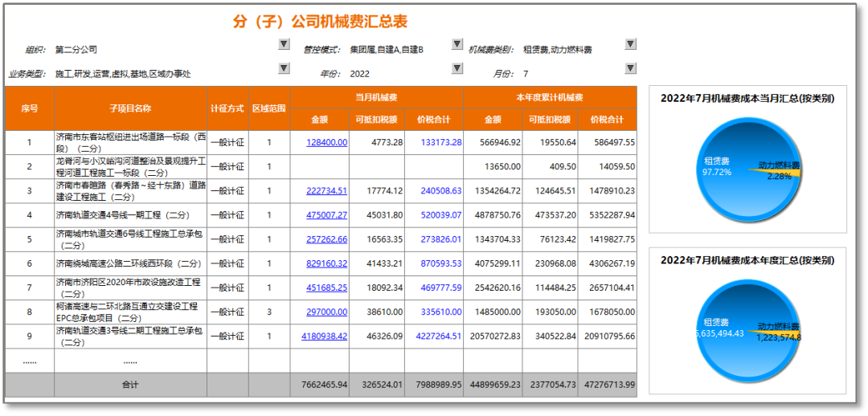Click the 子项目名称 column header
The height and width of the screenshot is (416, 868).
(x=130, y=108)
